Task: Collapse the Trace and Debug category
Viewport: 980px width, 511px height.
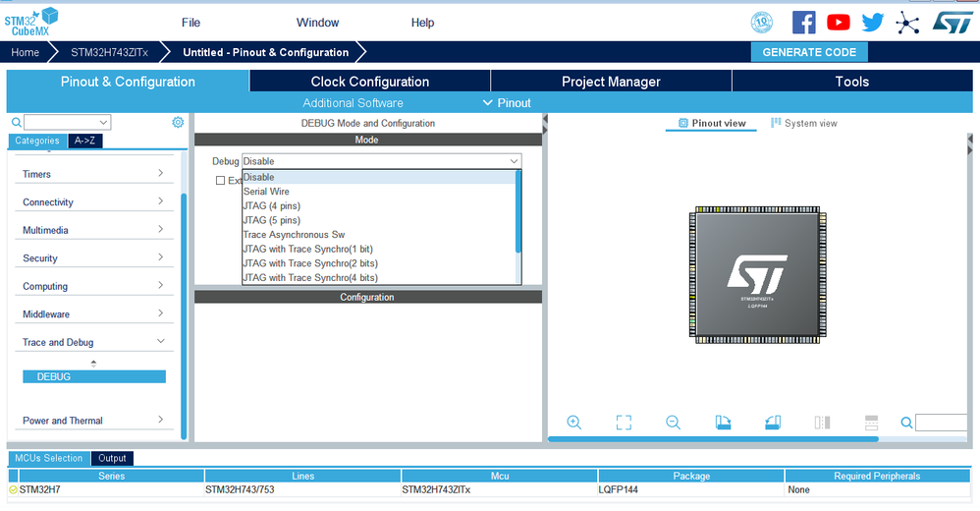Action: 161,342
